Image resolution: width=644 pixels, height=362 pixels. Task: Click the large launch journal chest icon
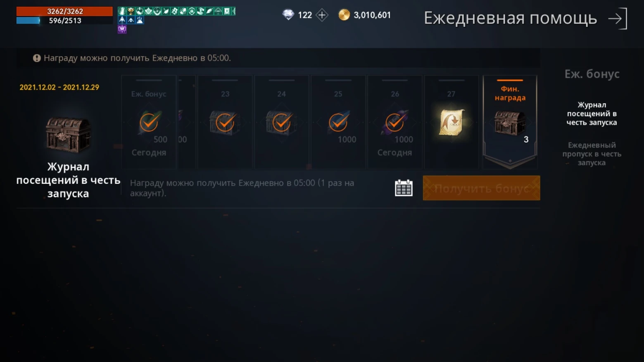click(x=68, y=134)
